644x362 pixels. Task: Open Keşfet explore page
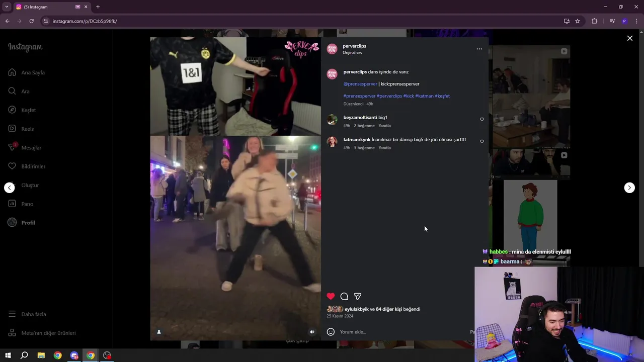point(22,110)
